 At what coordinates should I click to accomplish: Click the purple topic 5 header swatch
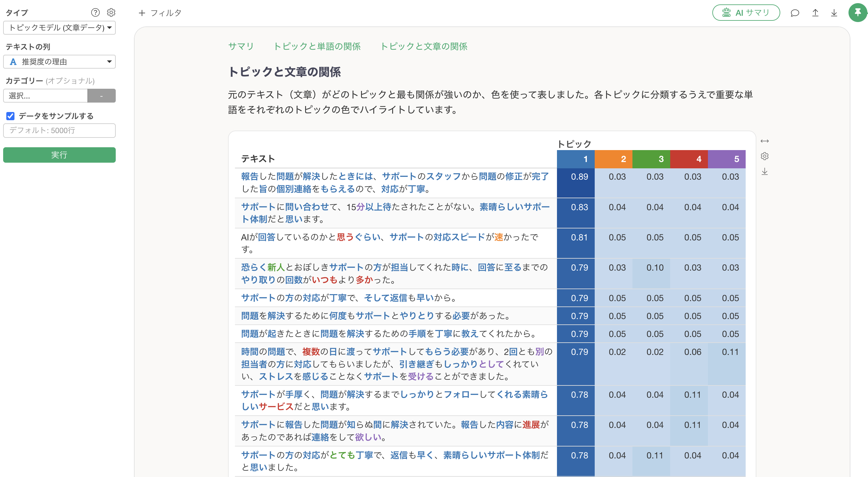point(726,159)
